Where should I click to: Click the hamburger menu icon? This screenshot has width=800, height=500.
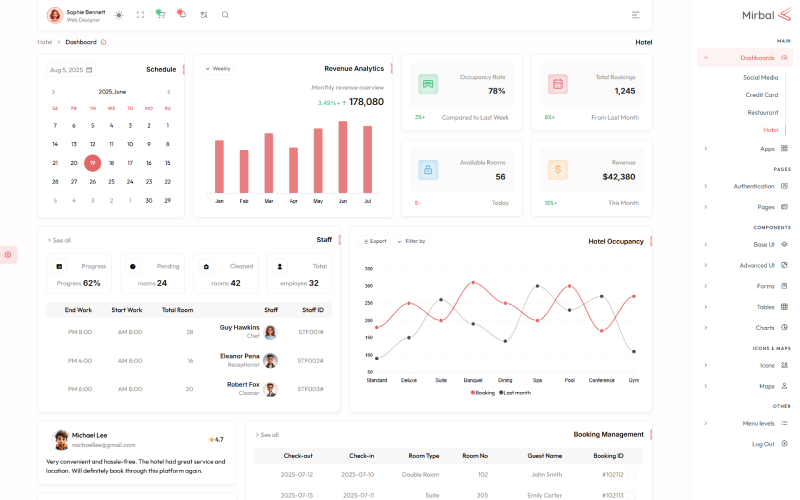point(636,15)
